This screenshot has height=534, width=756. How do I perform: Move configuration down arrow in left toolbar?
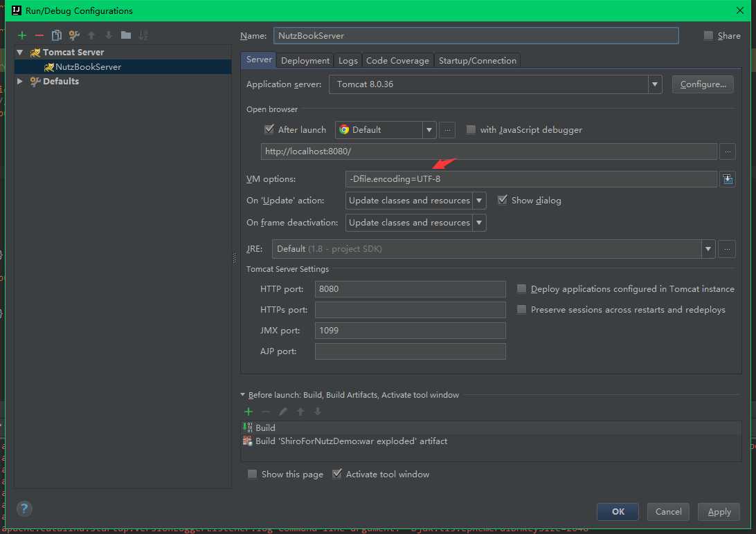pyautogui.click(x=109, y=35)
